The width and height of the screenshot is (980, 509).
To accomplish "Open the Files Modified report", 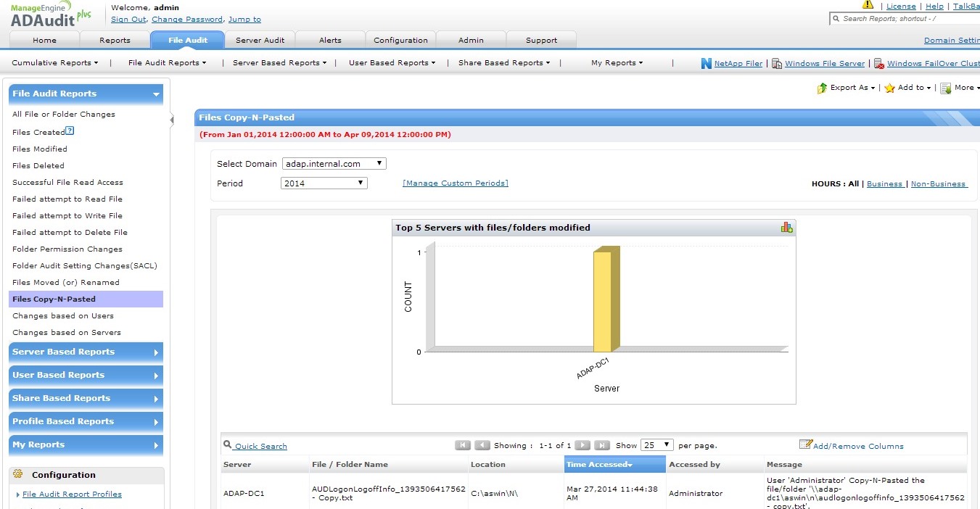I will (40, 149).
